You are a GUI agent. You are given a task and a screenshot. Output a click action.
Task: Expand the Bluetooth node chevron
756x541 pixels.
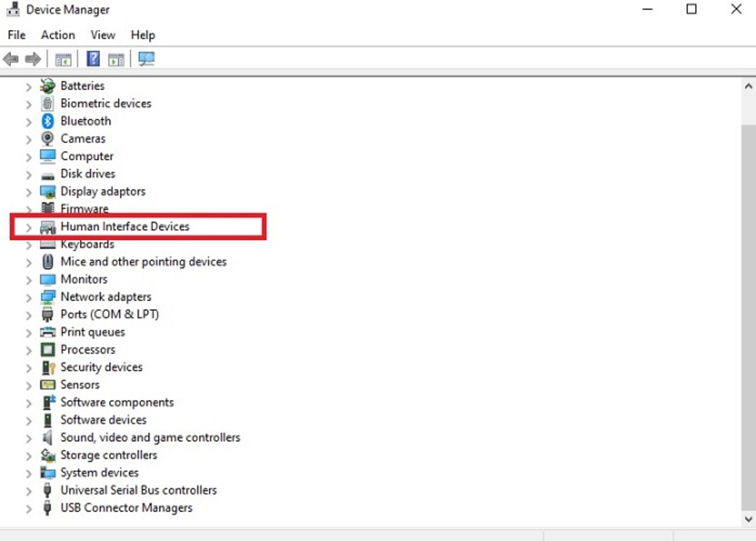point(28,122)
